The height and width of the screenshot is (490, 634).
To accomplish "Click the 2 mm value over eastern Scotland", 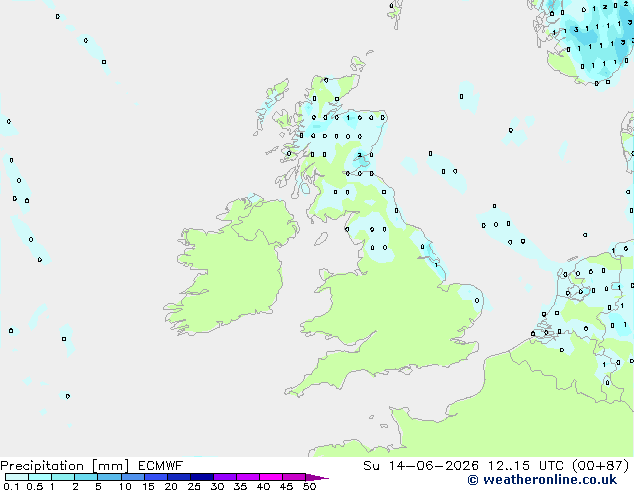I will point(359,155).
